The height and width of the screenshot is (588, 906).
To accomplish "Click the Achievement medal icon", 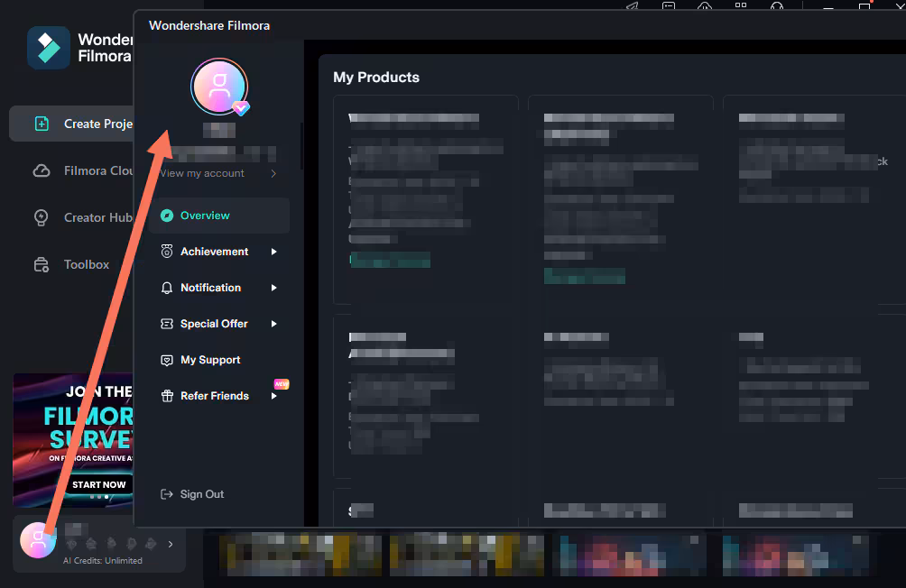I will point(167,252).
